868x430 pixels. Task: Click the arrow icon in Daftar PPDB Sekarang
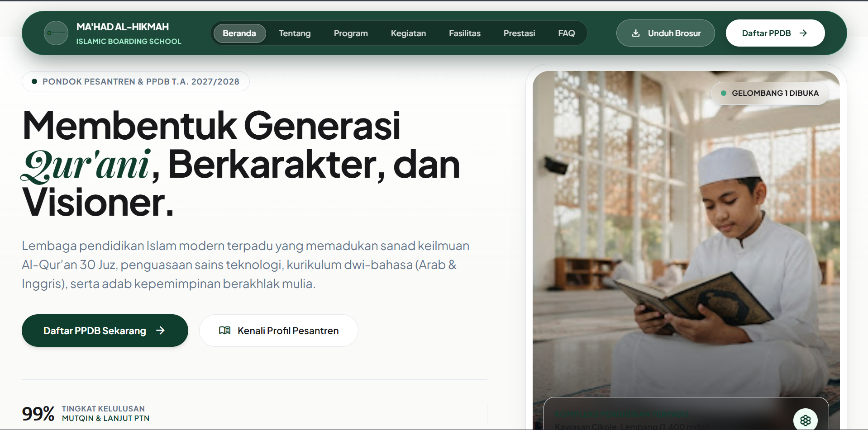[160, 331]
